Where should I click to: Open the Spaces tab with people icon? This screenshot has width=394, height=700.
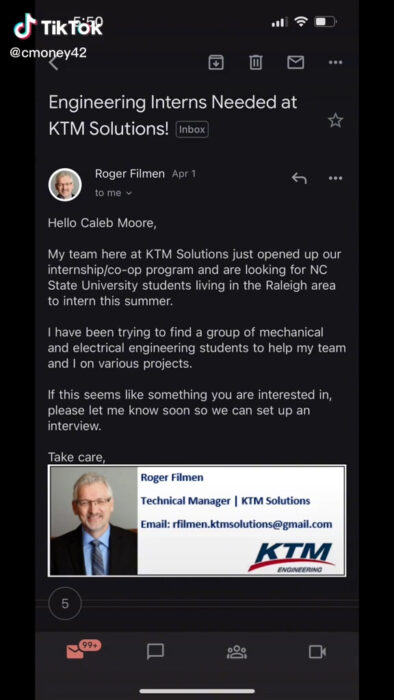pyautogui.click(x=237, y=652)
